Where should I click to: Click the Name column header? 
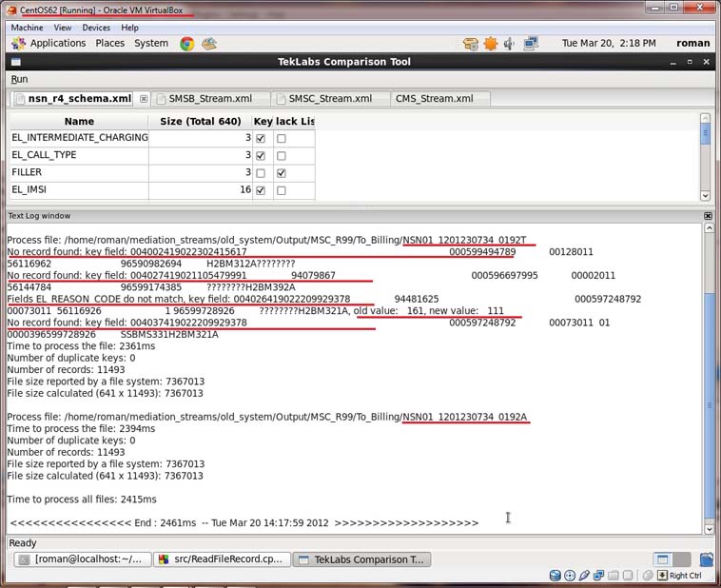pyautogui.click(x=79, y=122)
